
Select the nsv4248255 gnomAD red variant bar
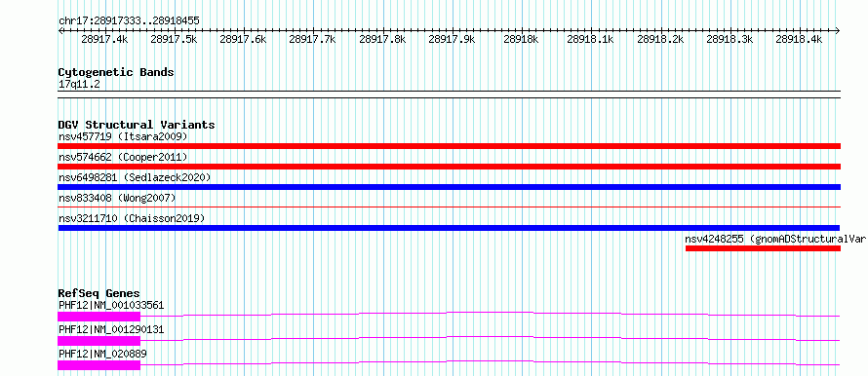coord(763,248)
